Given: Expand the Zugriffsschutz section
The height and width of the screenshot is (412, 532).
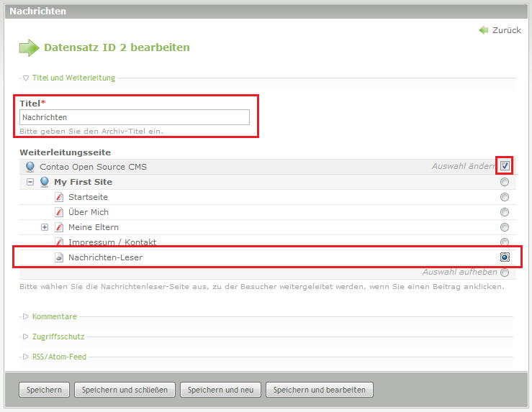Looking at the screenshot, I should coord(58,337).
